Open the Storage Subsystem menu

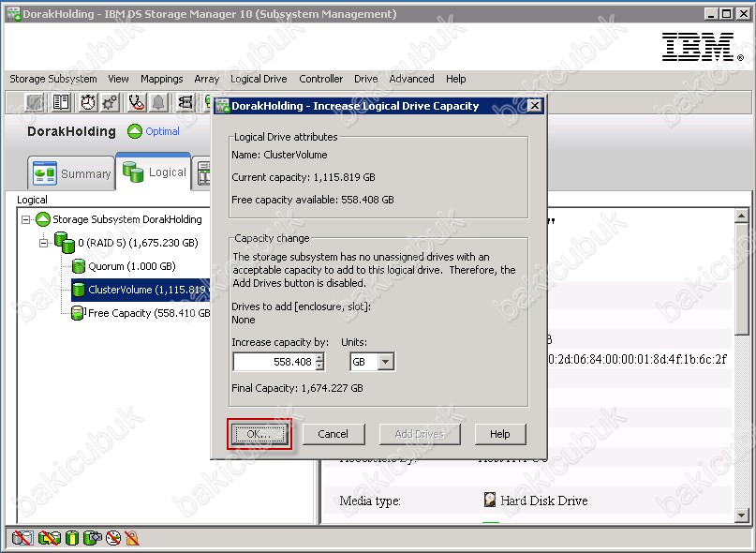click(x=53, y=79)
